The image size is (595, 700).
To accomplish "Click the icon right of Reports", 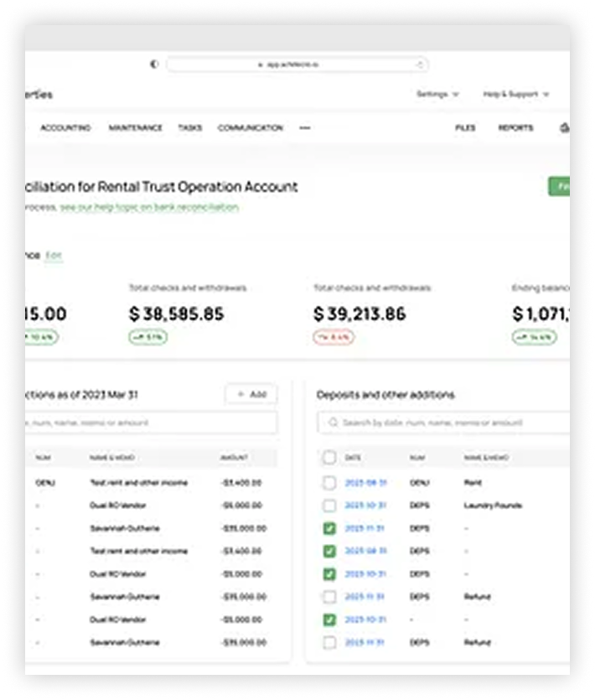I will point(564,128).
